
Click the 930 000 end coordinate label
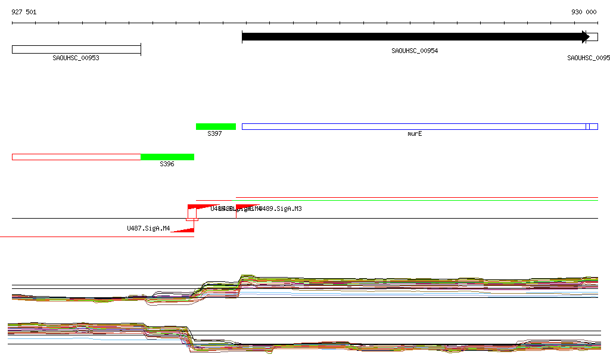point(583,12)
